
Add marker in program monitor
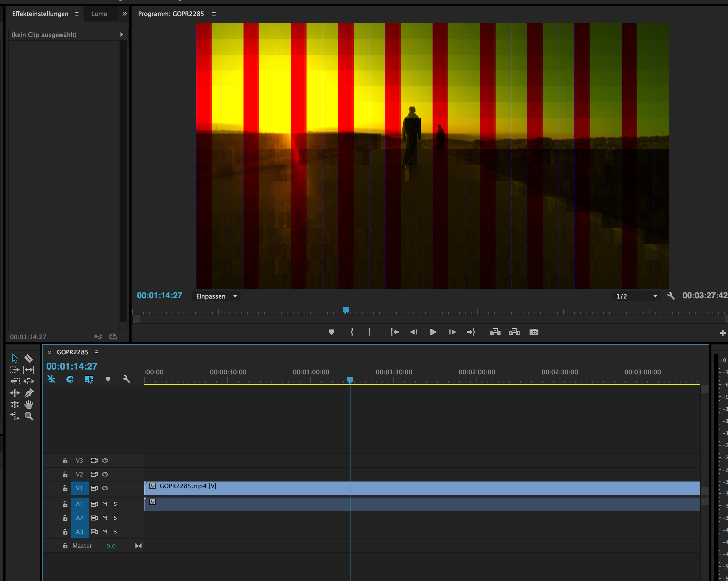pyautogui.click(x=331, y=332)
